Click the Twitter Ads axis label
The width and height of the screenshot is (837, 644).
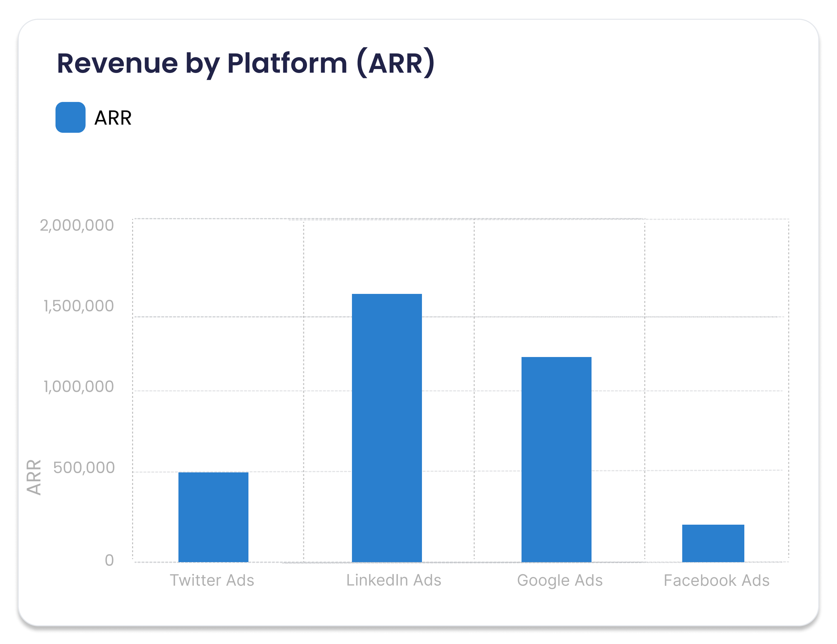[x=212, y=580]
